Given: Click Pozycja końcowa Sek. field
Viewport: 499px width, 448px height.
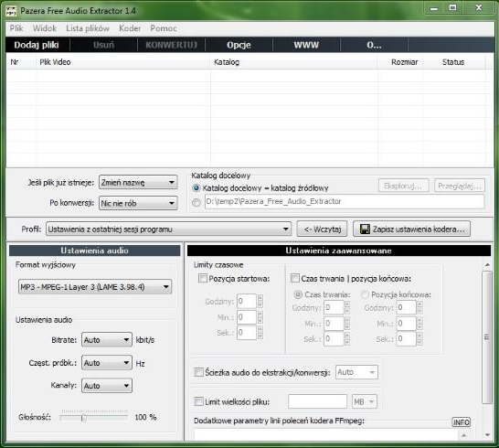Looking at the screenshot, I should (x=407, y=339).
